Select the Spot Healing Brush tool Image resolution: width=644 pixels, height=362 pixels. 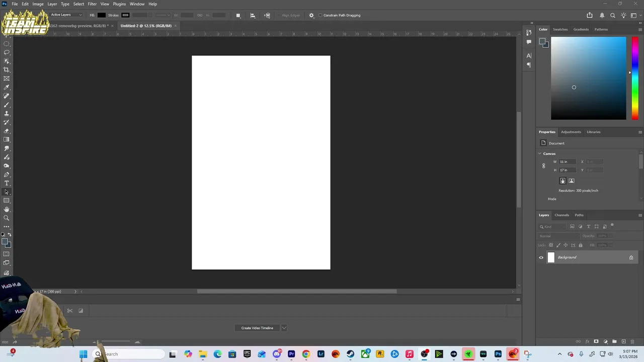tap(7, 96)
